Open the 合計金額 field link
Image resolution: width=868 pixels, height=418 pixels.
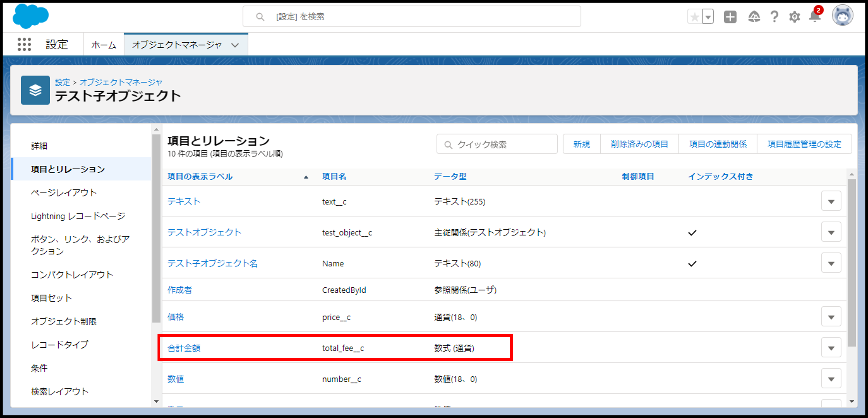tap(184, 348)
